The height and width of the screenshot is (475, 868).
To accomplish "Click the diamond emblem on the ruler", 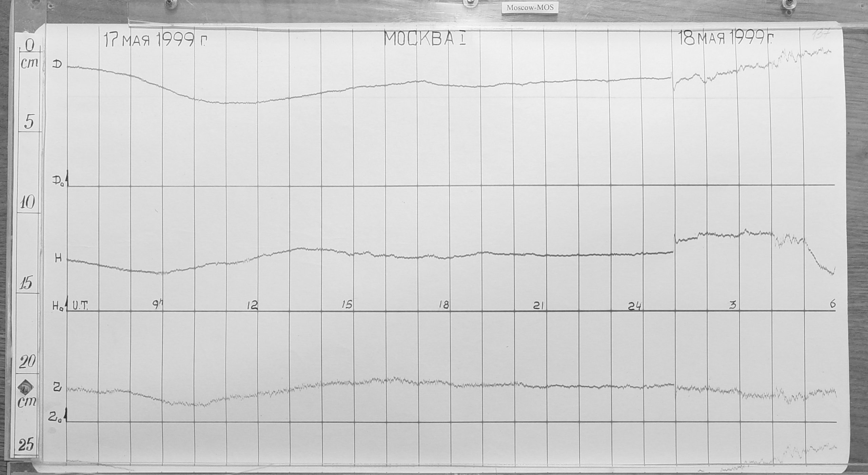I will [25, 388].
